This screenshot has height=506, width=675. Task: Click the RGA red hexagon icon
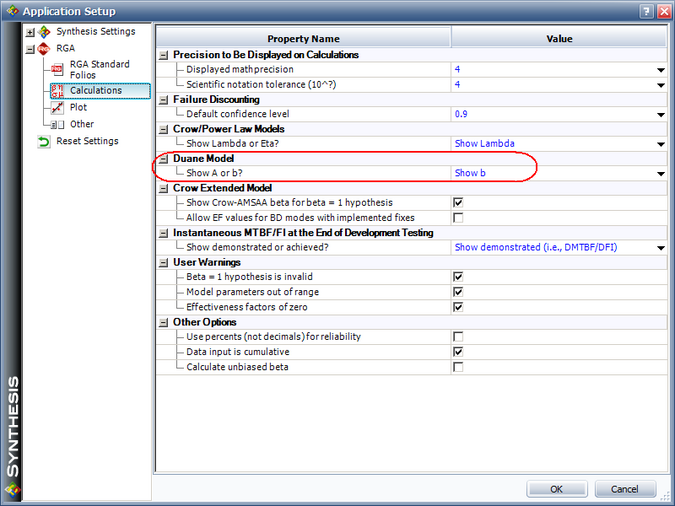click(44, 49)
